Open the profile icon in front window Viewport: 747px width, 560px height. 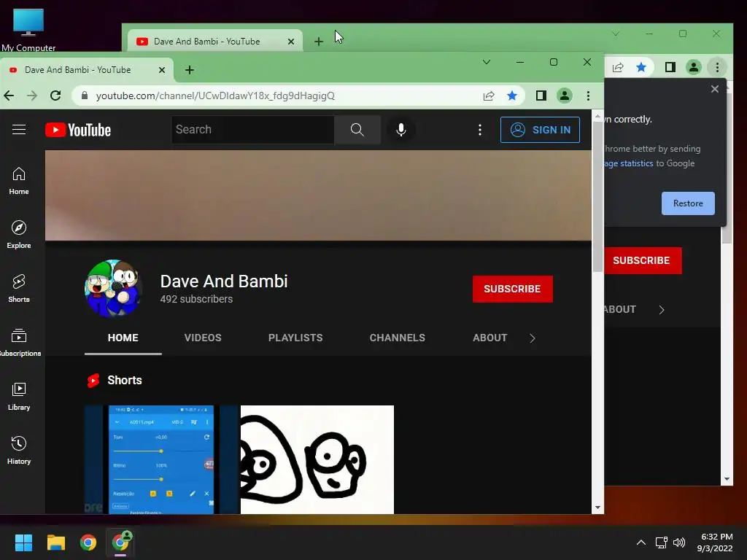(x=565, y=96)
